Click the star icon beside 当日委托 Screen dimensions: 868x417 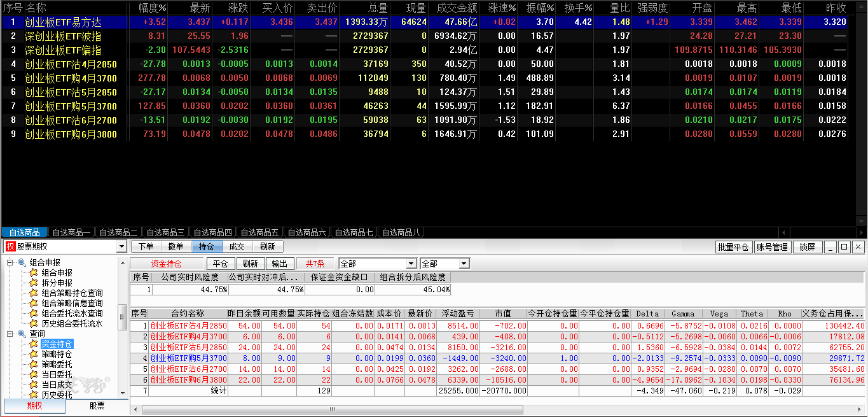point(34,375)
